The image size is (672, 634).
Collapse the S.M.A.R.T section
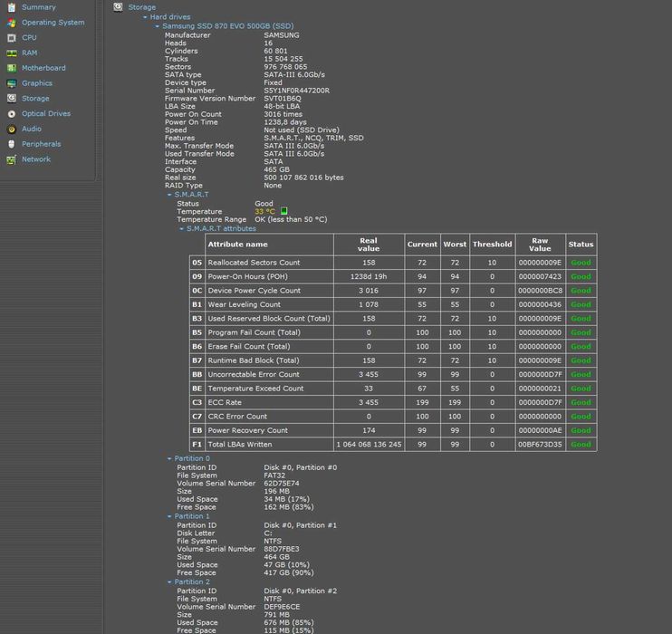[x=169, y=195]
